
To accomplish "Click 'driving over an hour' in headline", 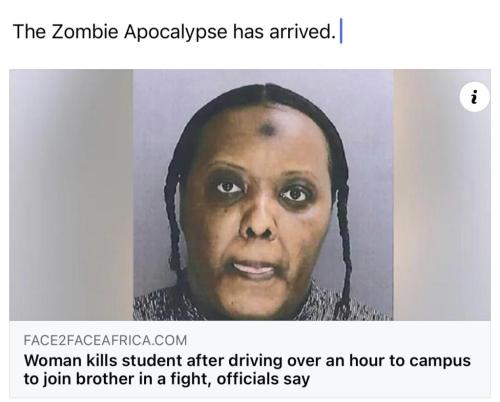I will [x=288, y=361].
